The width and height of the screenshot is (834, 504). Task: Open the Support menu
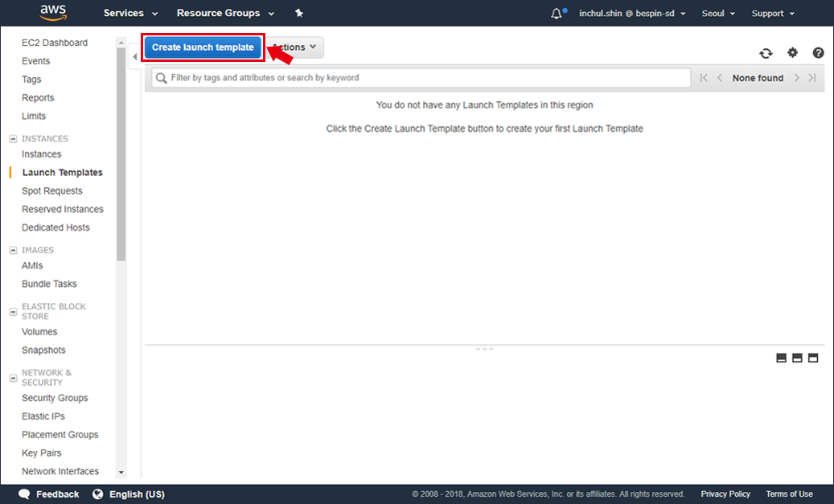pos(773,14)
